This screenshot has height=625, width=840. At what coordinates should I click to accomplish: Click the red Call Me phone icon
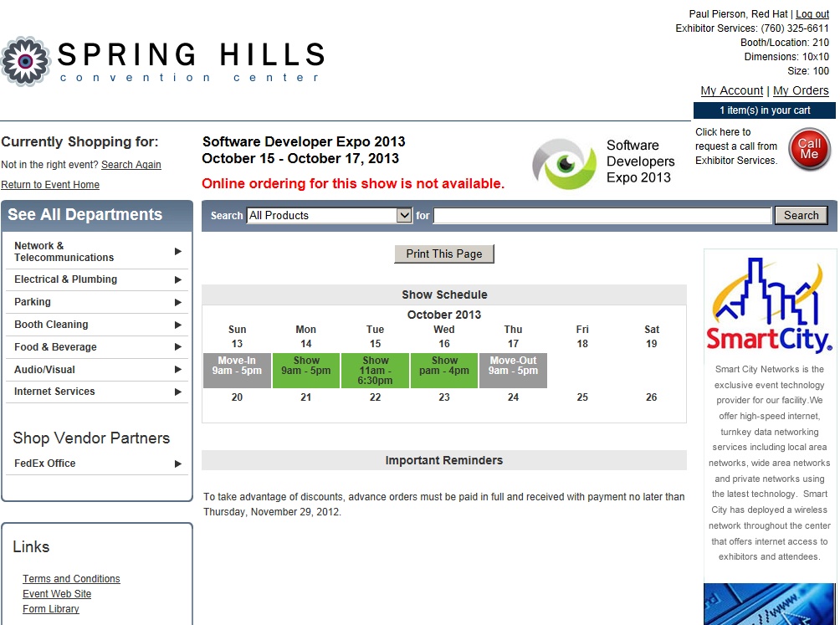(808, 149)
